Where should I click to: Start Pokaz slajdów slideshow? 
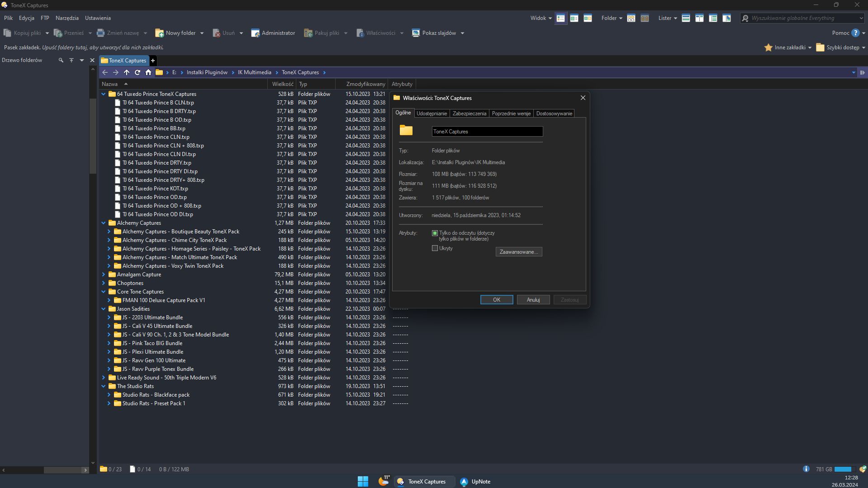point(434,33)
